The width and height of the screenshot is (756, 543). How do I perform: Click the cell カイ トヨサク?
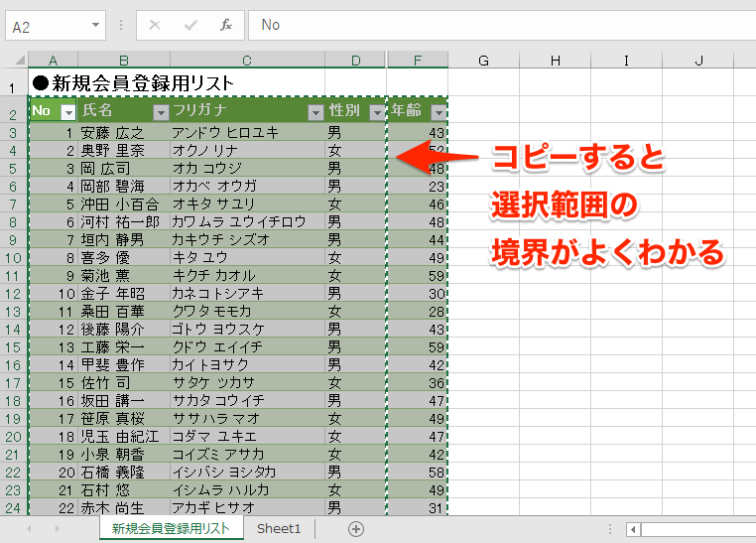[247, 364]
